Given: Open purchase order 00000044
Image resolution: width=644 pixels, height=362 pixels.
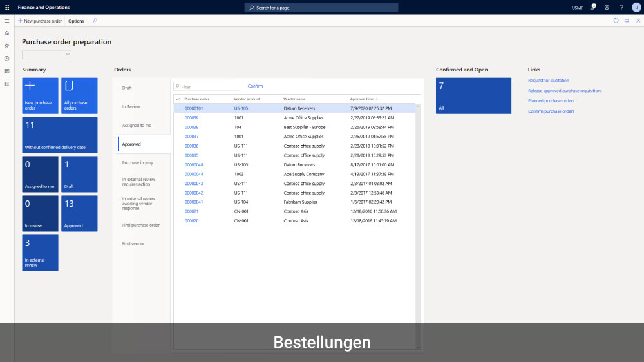Looking at the screenshot, I should (194, 174).
